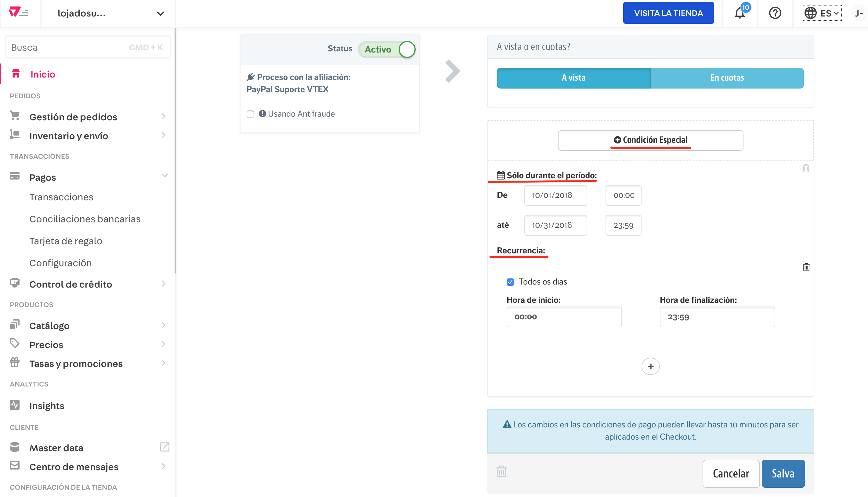Open Master data via its external link icon
This screenshot has height=497, width=868.
click(x=165, y=447)
